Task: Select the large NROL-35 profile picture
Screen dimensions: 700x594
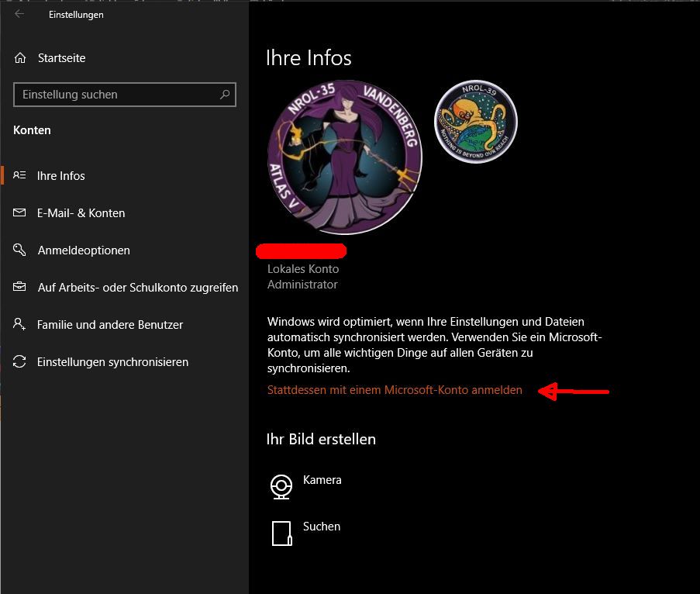Action: click(345, 157)
